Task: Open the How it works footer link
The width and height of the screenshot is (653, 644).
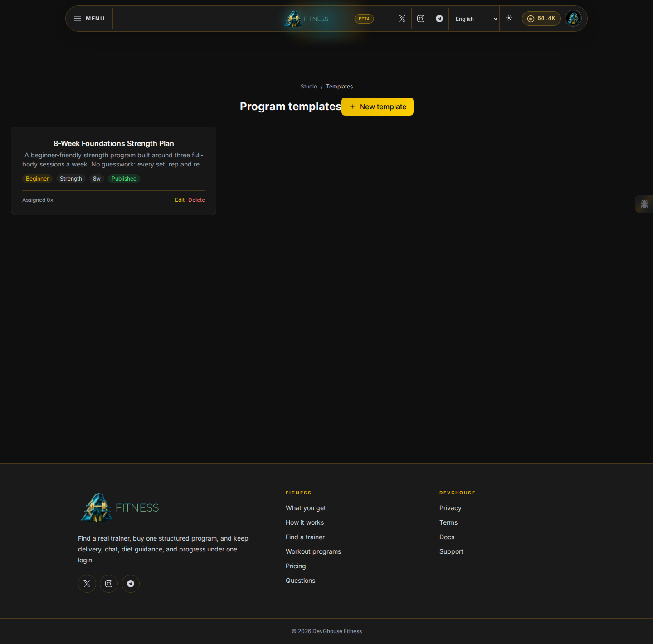Action: 305,522
